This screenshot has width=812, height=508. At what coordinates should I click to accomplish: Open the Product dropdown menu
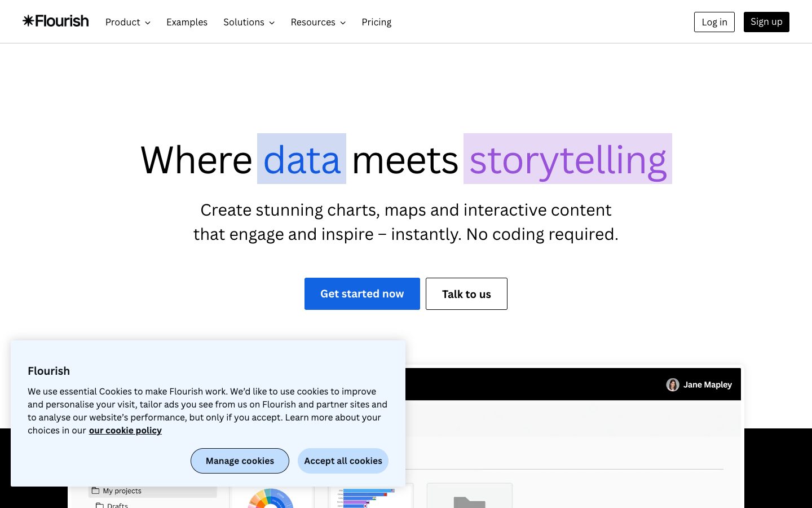[x=128, y=22]
